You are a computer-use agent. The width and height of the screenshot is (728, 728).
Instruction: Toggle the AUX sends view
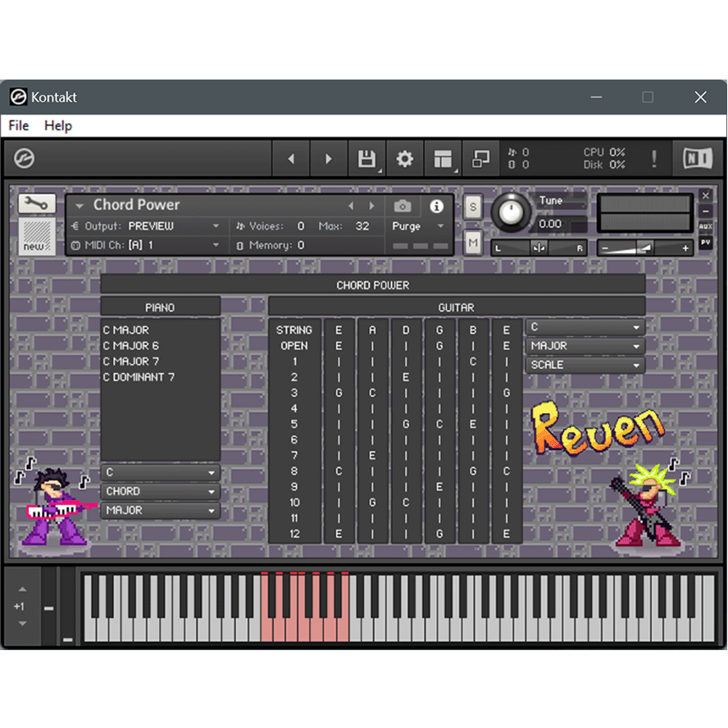[x=706, y=226]
